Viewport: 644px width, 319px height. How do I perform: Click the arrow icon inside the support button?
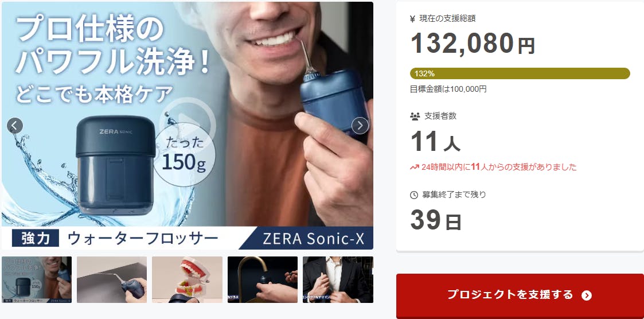pos(587,295)
